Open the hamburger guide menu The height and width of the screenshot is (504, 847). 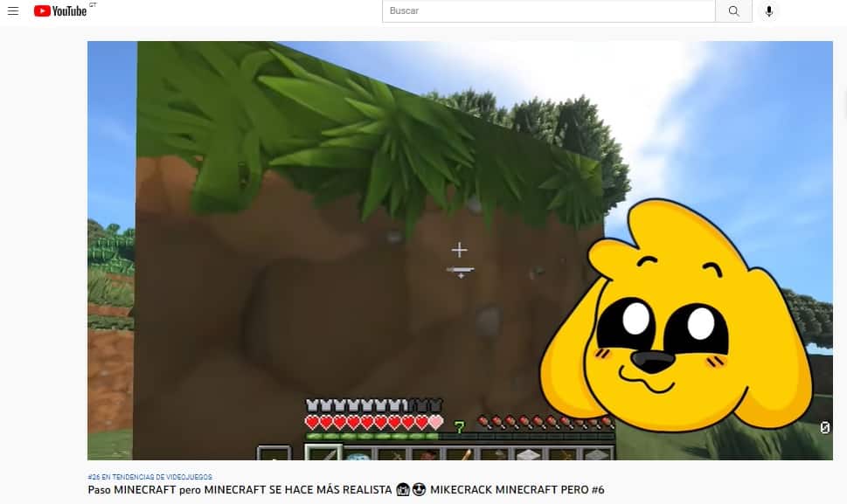click(13, 10)
